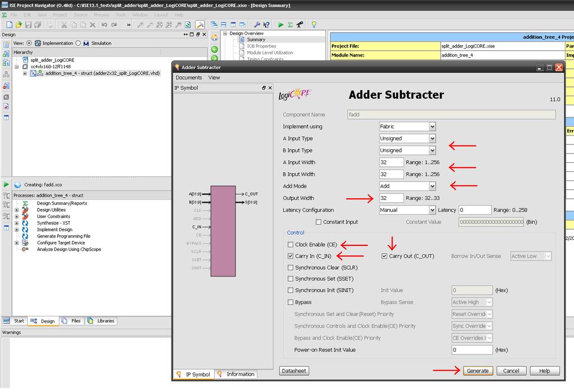
Task: Click the Undo arrow icon
Action: 104,25
